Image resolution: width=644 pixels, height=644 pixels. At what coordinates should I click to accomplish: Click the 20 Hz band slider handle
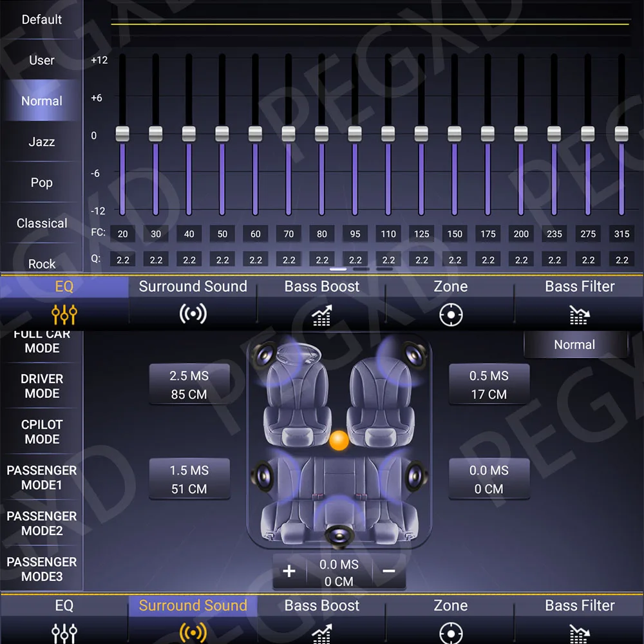pyautogui.click(x=122, y=134)
